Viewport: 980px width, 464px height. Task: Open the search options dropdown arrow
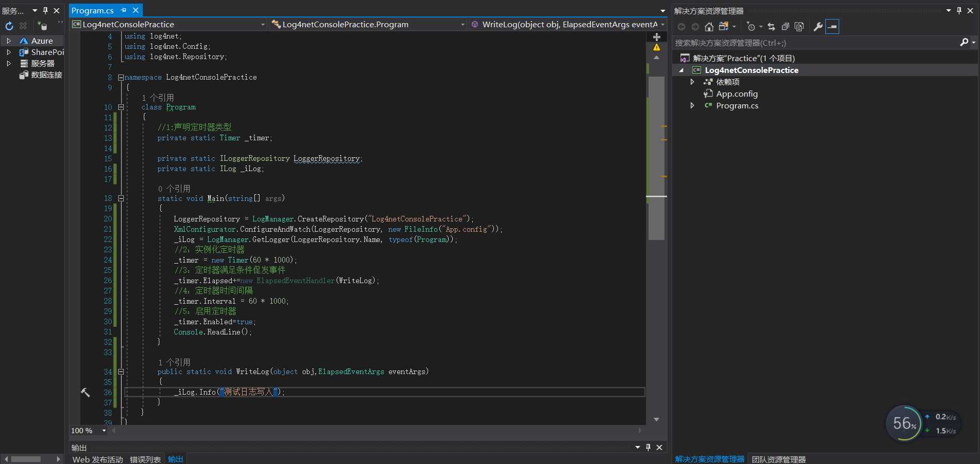(973, 43)
